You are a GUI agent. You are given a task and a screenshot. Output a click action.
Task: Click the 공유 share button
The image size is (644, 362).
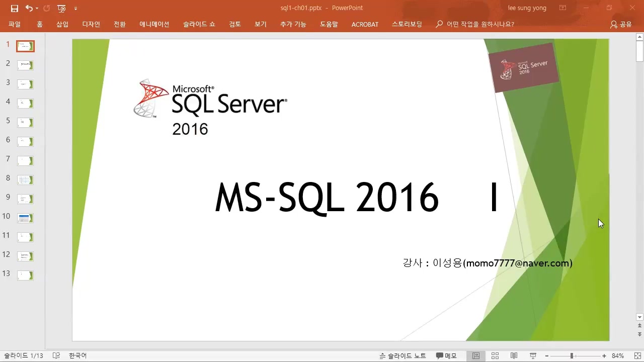coord(621,24)
